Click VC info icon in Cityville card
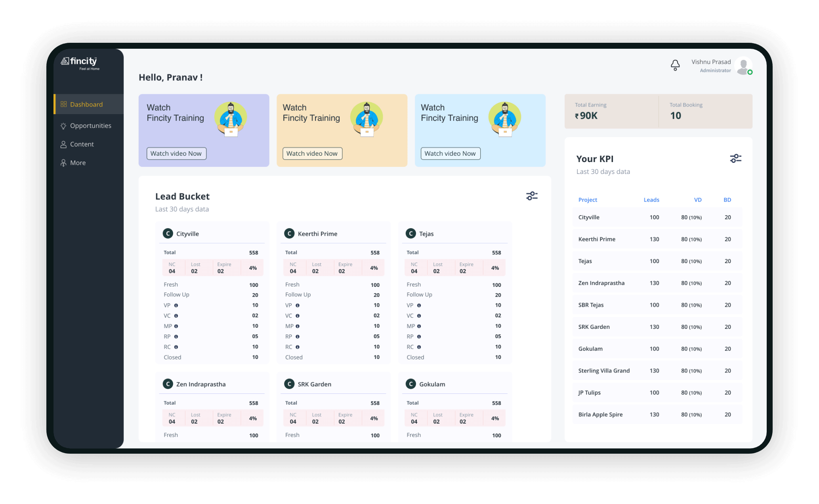This screenshot has height=504, width=819. coord(176,316)
